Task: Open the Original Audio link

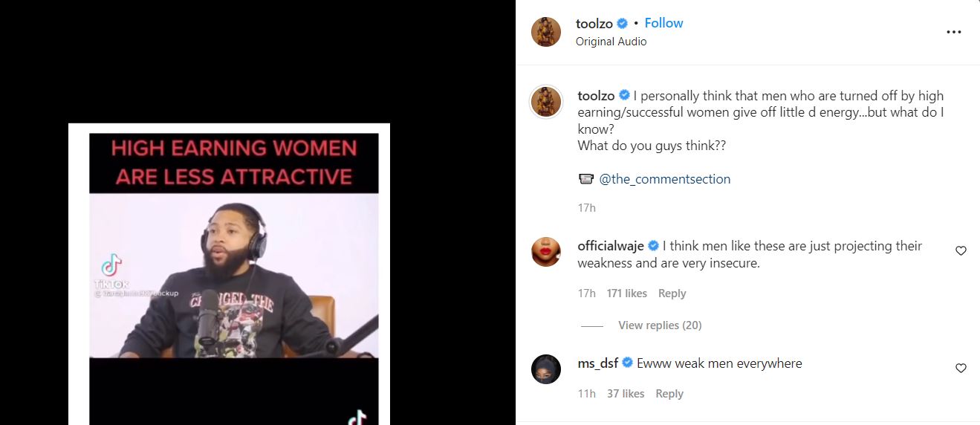Action: [x=611, y=42]
